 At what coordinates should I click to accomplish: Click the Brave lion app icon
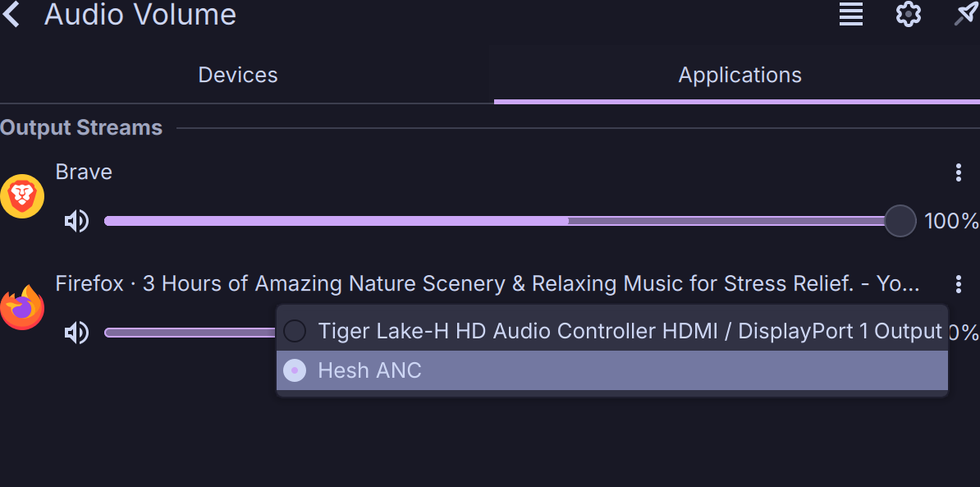tap(22, 197)
